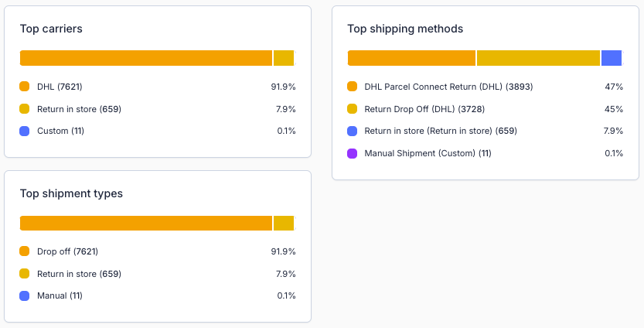Click the yellow Return Drop Off swatch
This screenshot has height=328, width=644.
pyautogui.click(x=353, y=109)
